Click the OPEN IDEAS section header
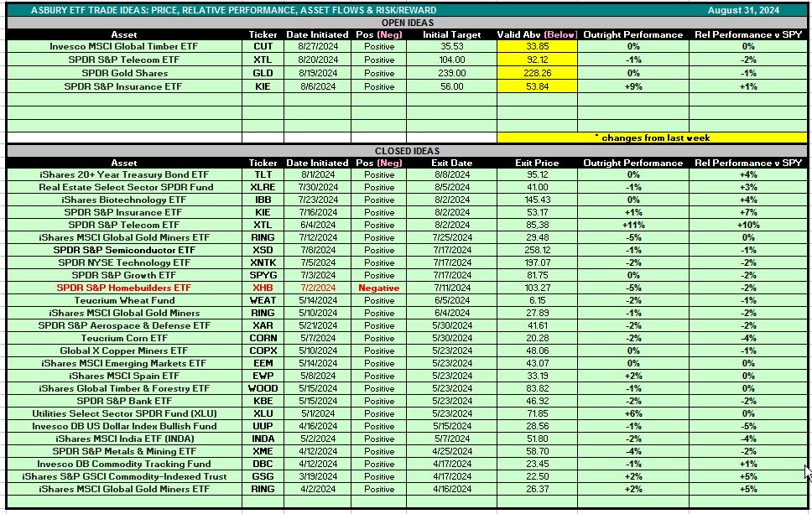The image size is (812, 514). [406, 23]
